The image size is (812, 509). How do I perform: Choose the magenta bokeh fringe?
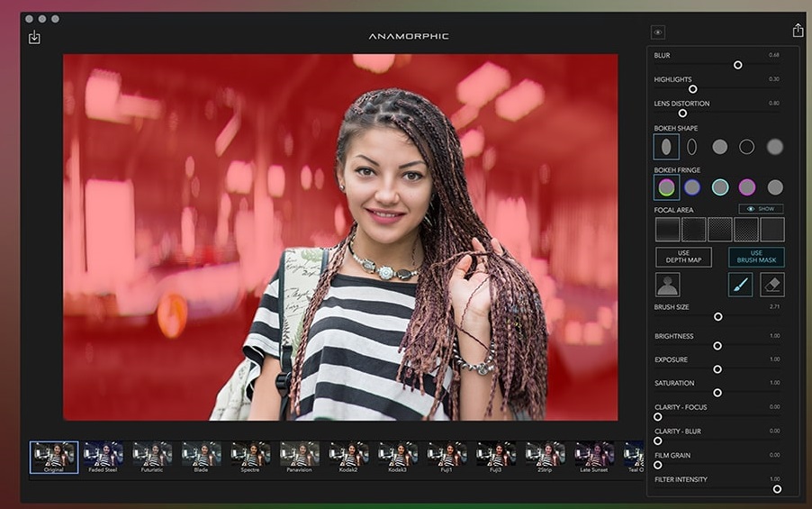tap(747, 187)
